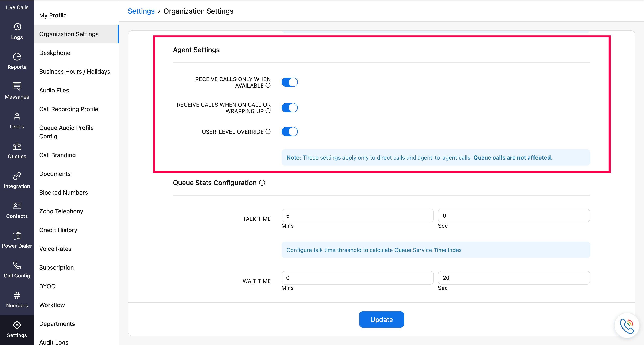
Task: Click the TALK TIME label
Action: coord(257,219)
